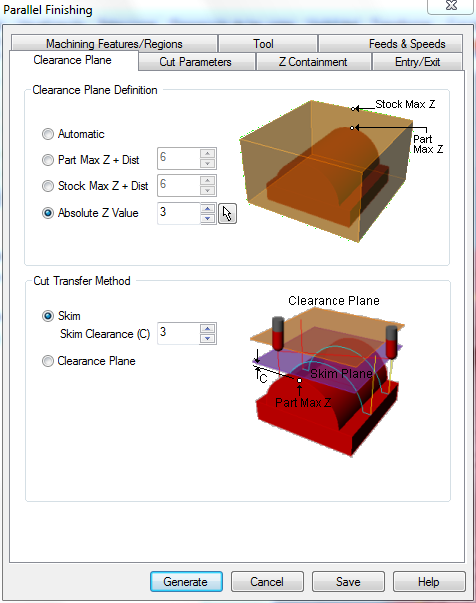476x603 pixels.
Task: Decrease Stock Max Z + Dist value
Action: pos(208,190)
